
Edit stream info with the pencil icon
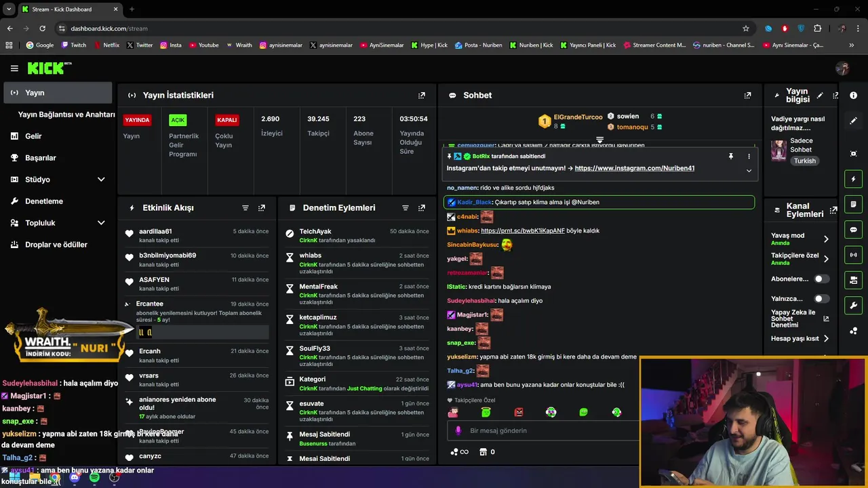click(x=820, y=96)
